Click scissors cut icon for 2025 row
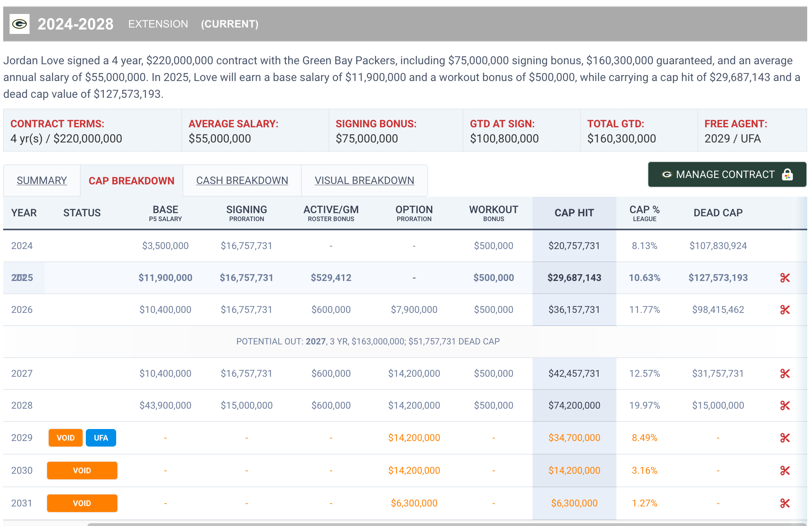 point(785,278)
